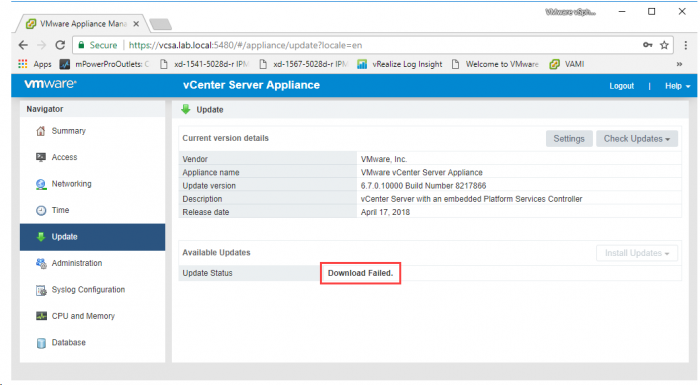
Task: Click the saved password key icon
Action: tap(647, 45)
